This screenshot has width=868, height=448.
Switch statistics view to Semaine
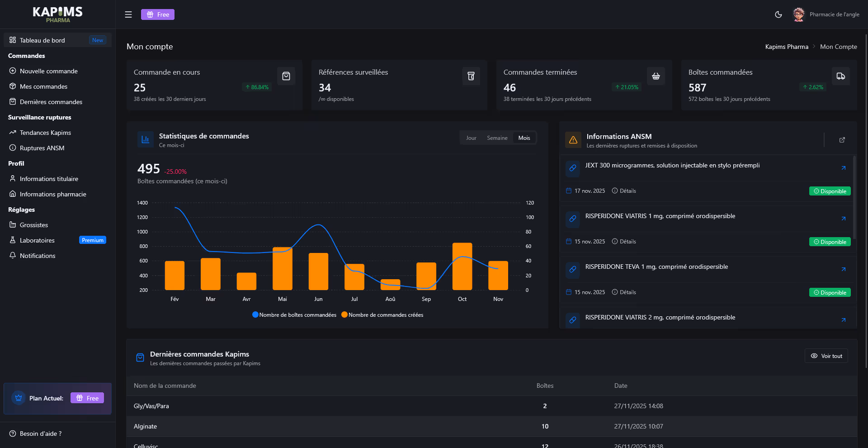tap(497, 138)
